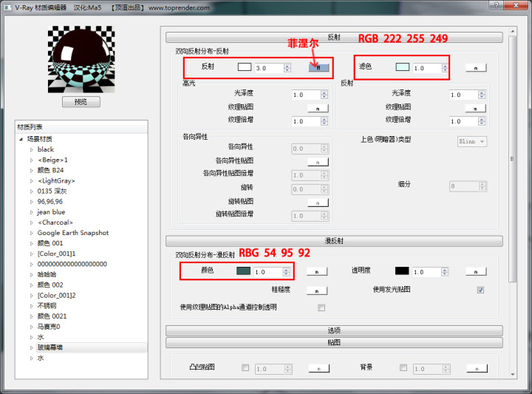The height and width of the screenshot is (394, 532).
Task: Open the 选项 rollout
Action: 334,330
